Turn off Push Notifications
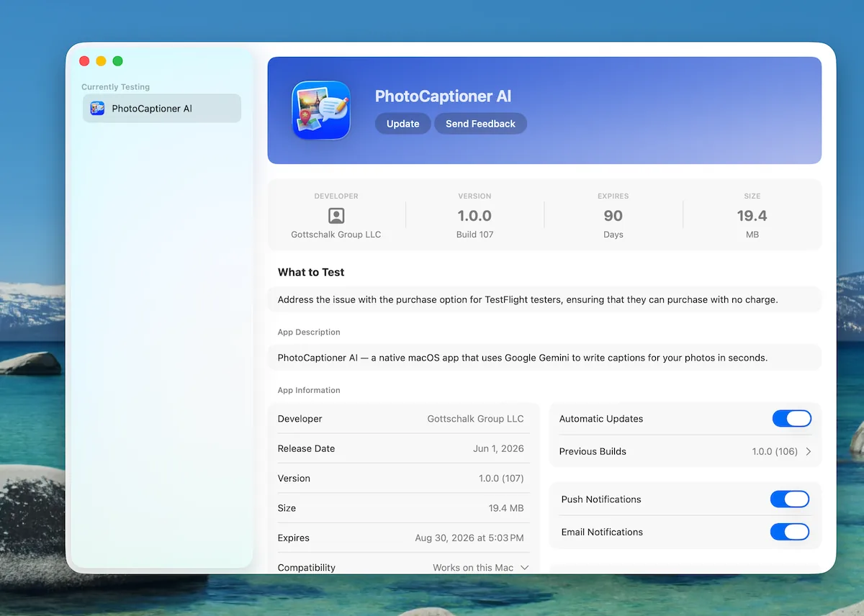 point(790,499)
